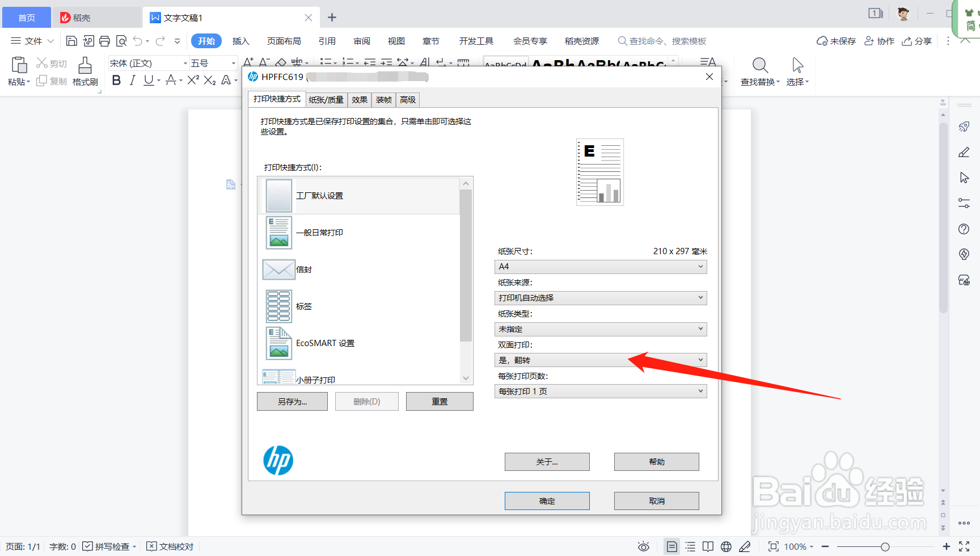Open the paper size A4 dropdown
Image resolution: width=980 pixels, height=556 pixels.
(x=601, y=267)
